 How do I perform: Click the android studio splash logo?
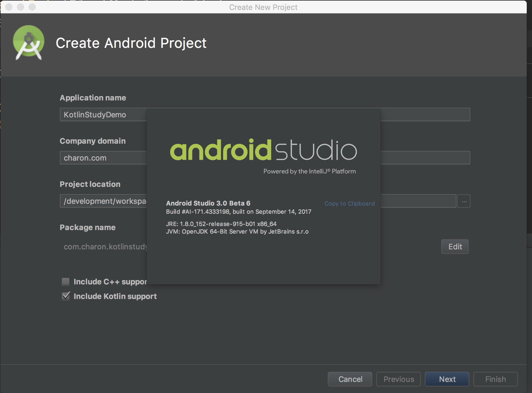(x=263, y=150)
